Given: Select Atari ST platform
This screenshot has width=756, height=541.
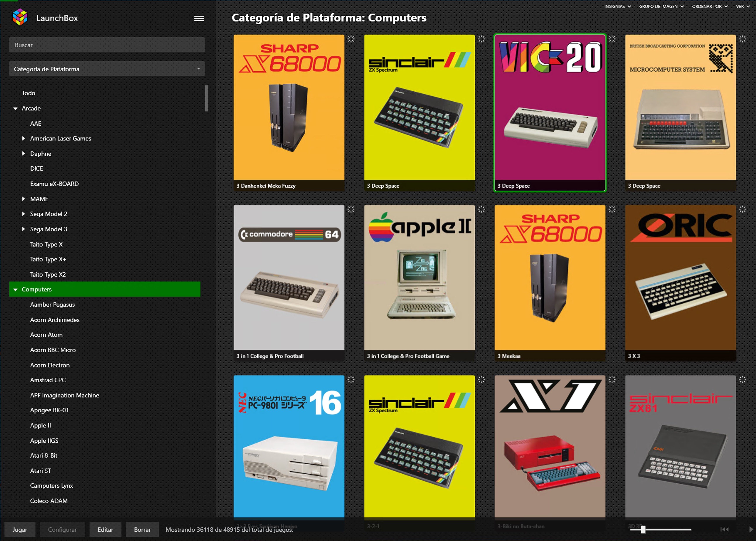Looking at the screenshot, I should pos(41,471).
